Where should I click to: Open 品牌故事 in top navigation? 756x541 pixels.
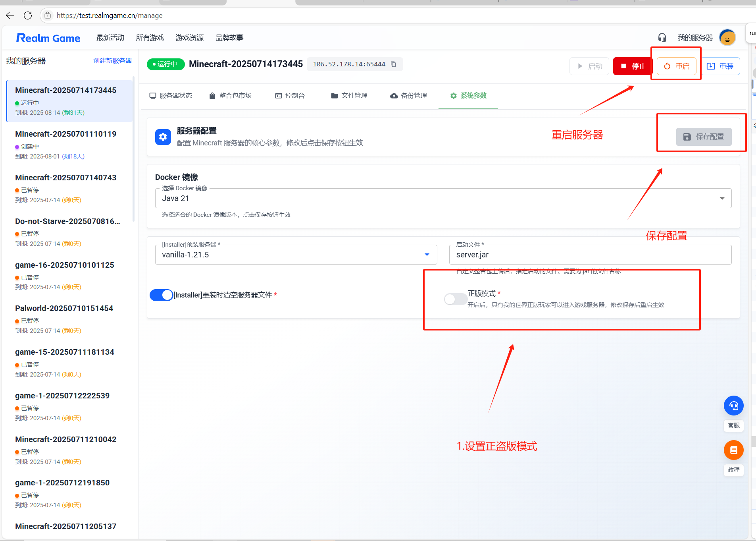(229, 38)
